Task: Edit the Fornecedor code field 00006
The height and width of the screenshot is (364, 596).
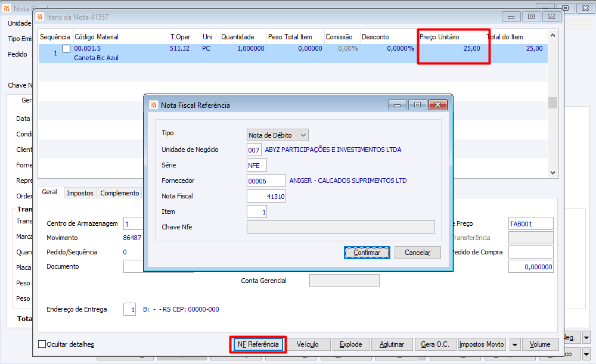Action: point(266,181)
